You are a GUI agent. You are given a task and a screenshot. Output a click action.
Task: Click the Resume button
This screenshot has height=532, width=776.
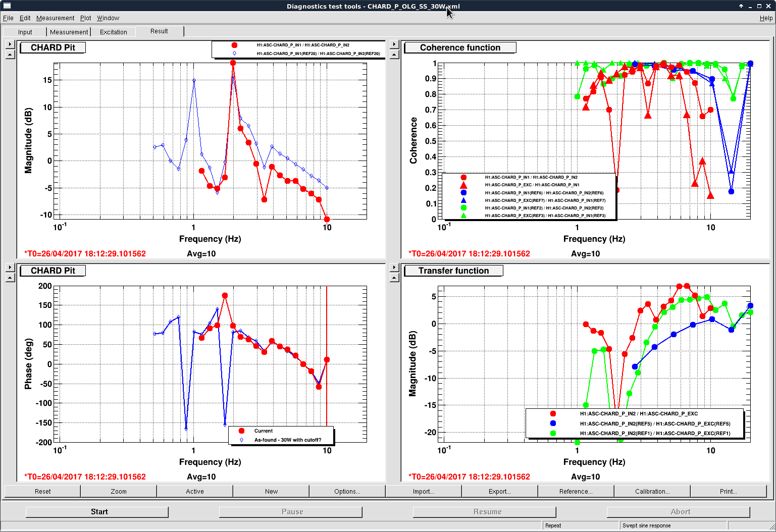point(485,512)
